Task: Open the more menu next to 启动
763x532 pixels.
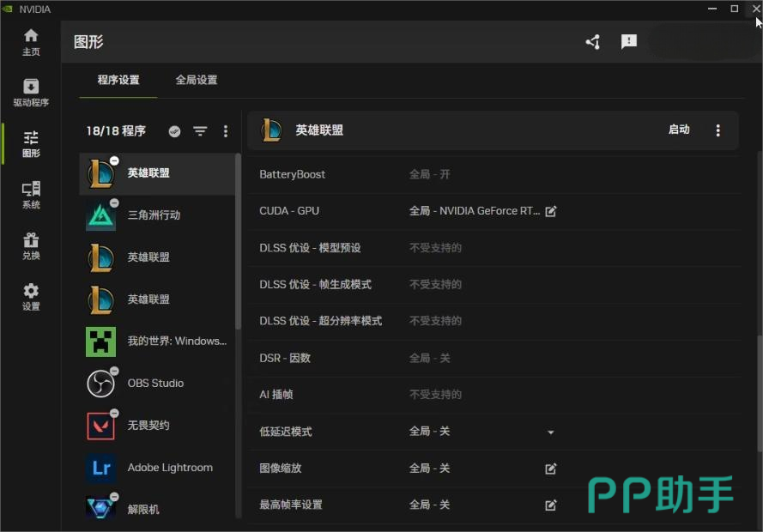Action: coord(718,130)
